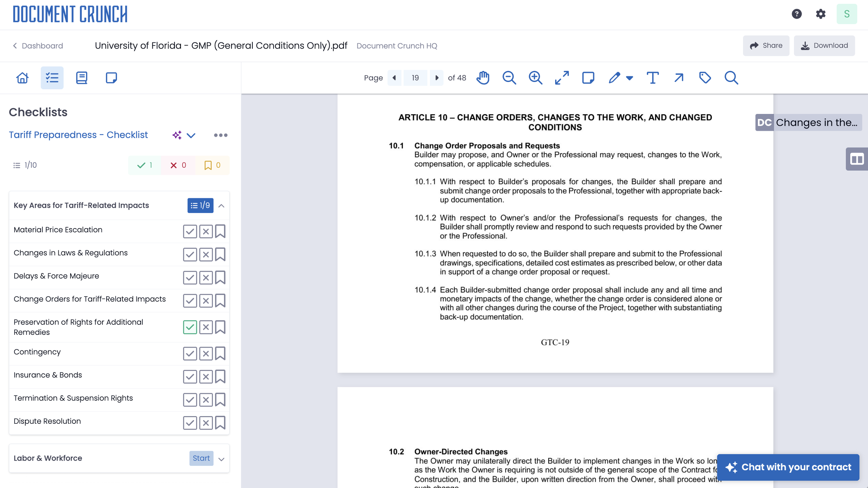Viewport: 868px width, 488px height.
Task: Select the text annotation tool
Action: point(652,78)
